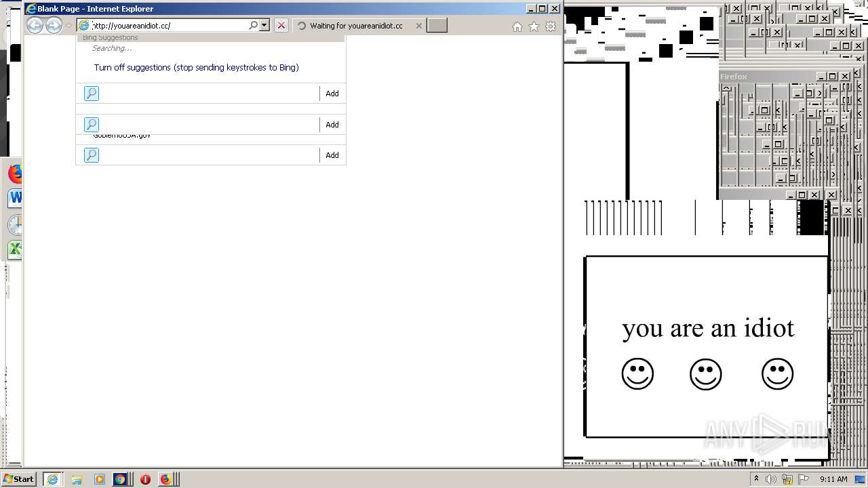This screenshot has width=868, height=488.
Task: Click the right smiley face in popup
Action: pos(777,373)
